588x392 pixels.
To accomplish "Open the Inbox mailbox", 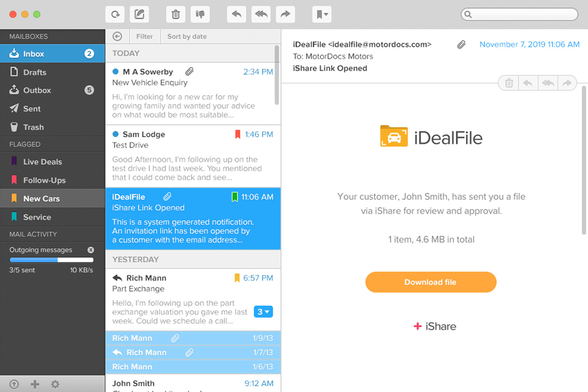I will (x=52, y=53).
